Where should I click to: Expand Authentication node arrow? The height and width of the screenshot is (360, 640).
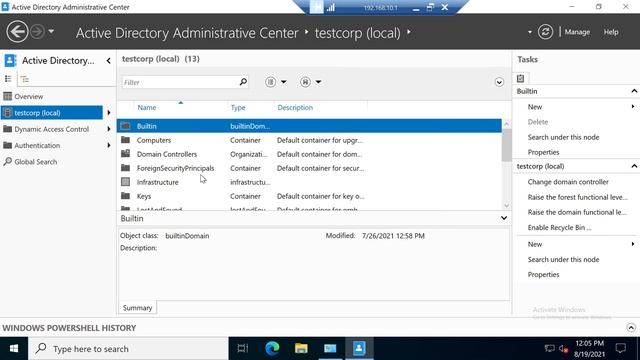(x=109, y=145)
